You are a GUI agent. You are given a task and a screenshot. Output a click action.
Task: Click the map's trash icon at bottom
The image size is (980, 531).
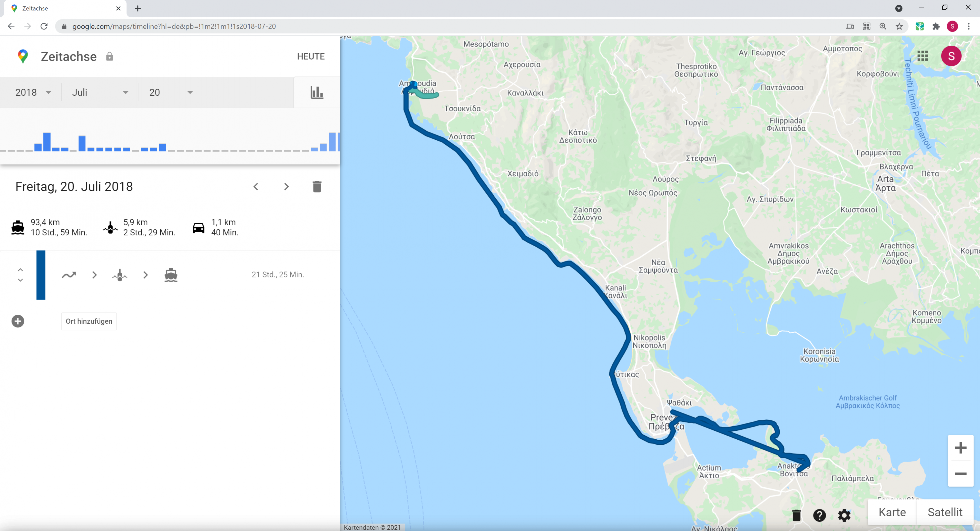[x=796, y=515]
